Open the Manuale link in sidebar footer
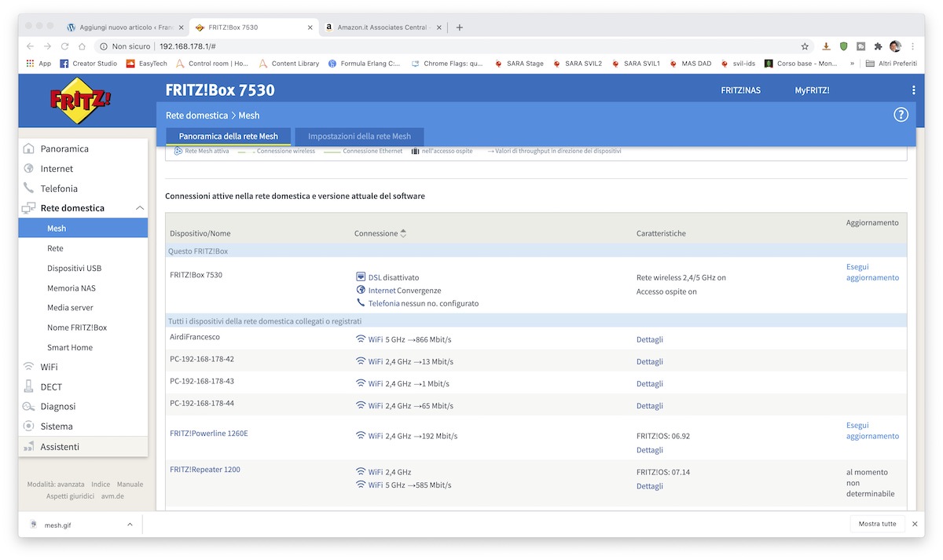943x560 pixels. pos(130,485)
